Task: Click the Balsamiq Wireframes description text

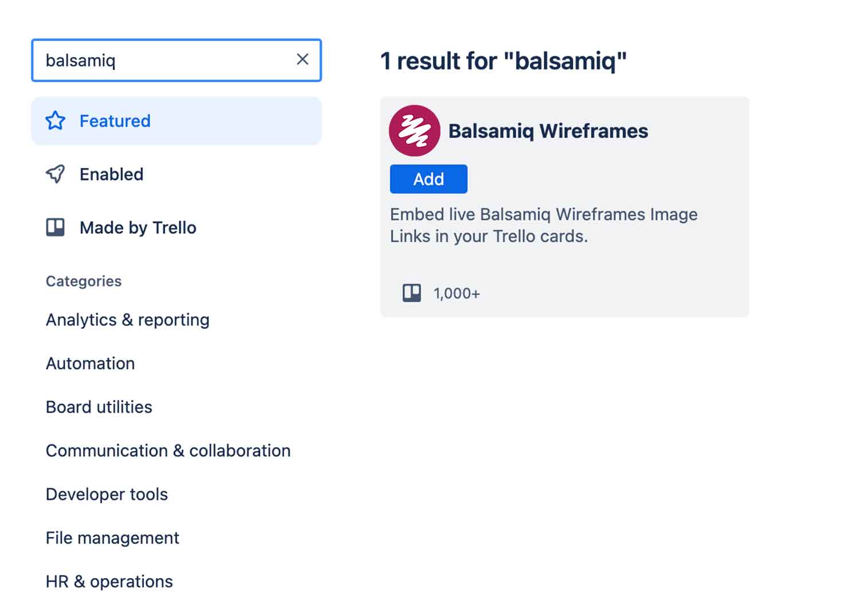Action: point(543,225)
